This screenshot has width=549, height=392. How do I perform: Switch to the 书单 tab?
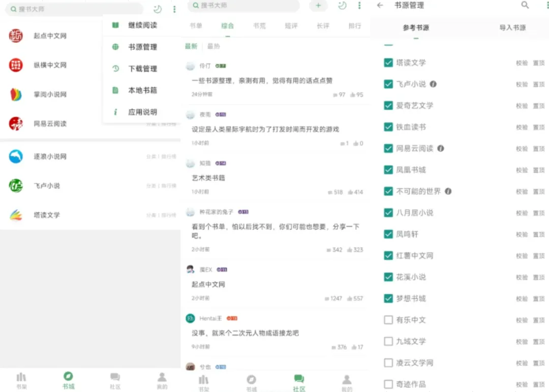[x=196, y=25]
